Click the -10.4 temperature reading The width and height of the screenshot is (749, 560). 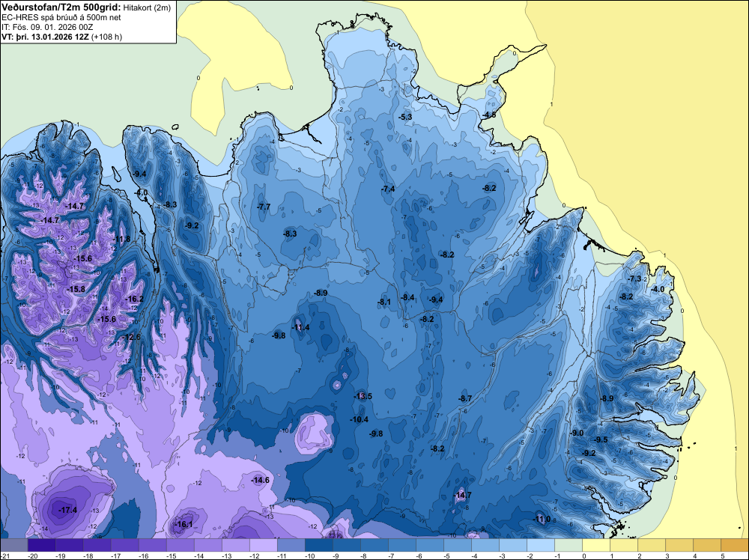coord(359,420)
